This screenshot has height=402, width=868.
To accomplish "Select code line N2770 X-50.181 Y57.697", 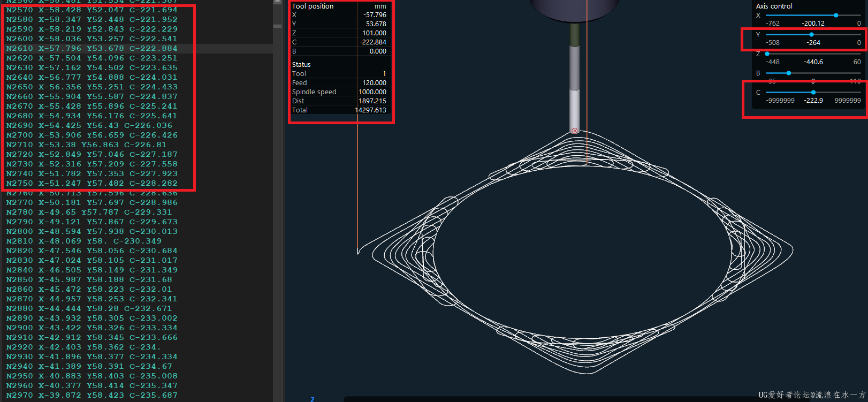I will 92,202.
